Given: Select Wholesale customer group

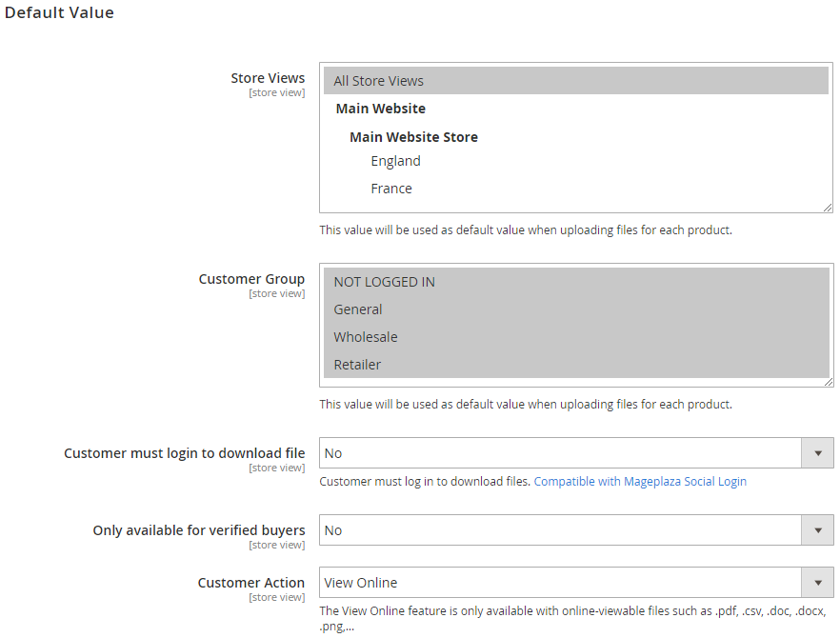Looking at the screenshot, I should coord(576,337).
